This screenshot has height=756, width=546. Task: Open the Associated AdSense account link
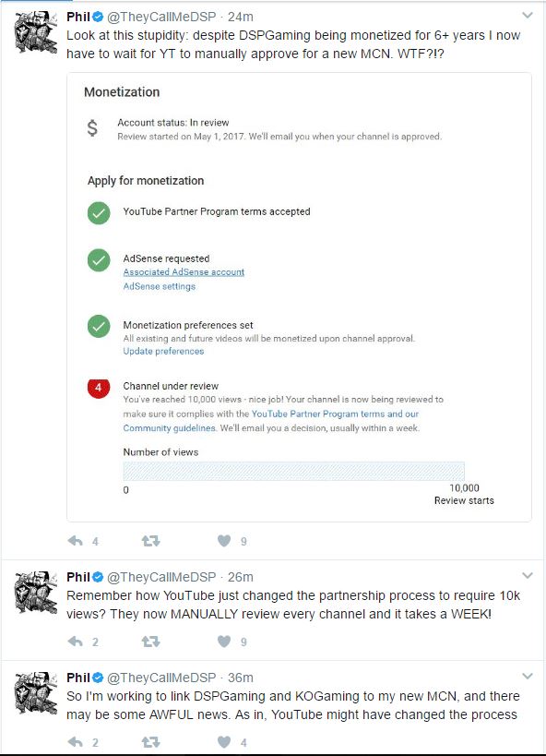(184, 272)
